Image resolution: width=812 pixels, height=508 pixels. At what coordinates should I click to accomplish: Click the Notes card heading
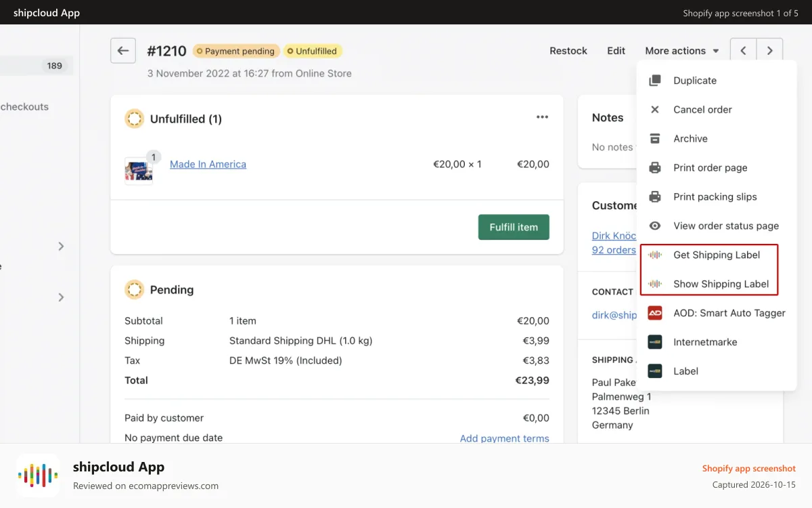tap(608, 118)
